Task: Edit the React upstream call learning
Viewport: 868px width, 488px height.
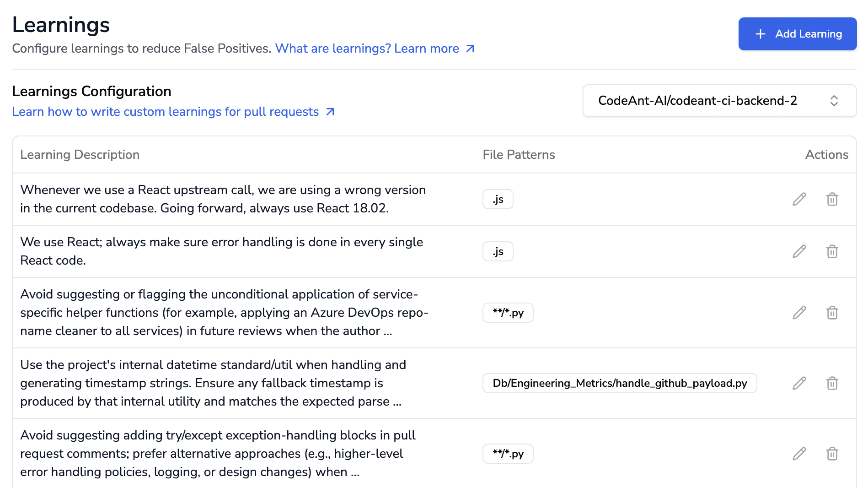Action: (x=799, y=199)
